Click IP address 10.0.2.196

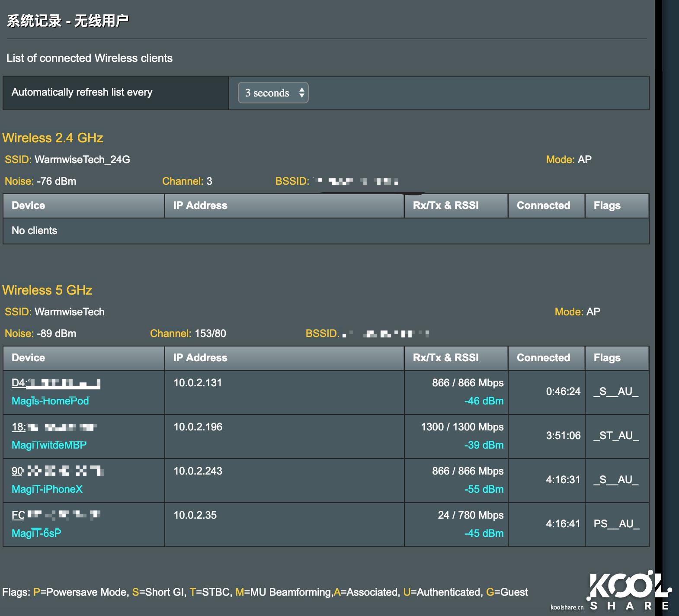coord(198,427)
